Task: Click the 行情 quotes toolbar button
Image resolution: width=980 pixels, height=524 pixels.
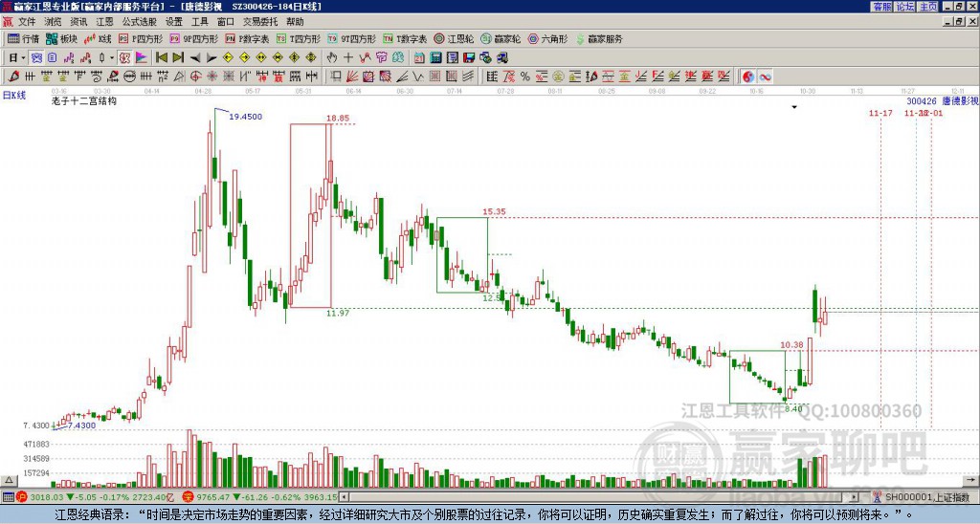Action: click(x=24, y=38)
